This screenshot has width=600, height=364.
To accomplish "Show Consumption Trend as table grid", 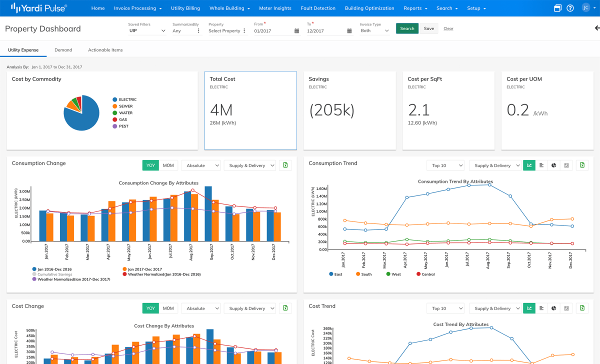I will pos(566,165).
